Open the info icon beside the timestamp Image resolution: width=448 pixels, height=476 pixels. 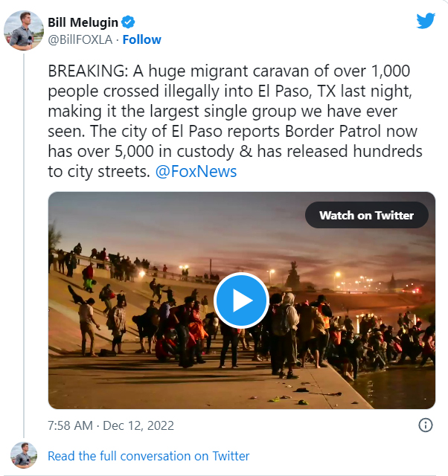point(425,425)
